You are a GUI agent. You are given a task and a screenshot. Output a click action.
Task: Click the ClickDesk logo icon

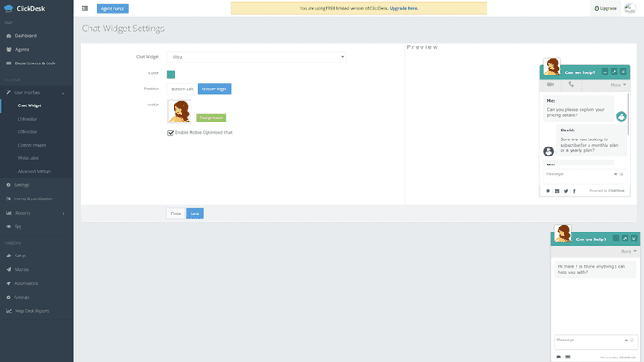8,8
